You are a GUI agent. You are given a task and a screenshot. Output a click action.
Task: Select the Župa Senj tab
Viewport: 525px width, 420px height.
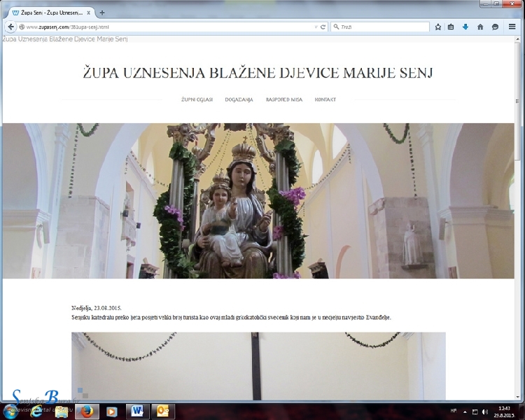pos(51,13)
